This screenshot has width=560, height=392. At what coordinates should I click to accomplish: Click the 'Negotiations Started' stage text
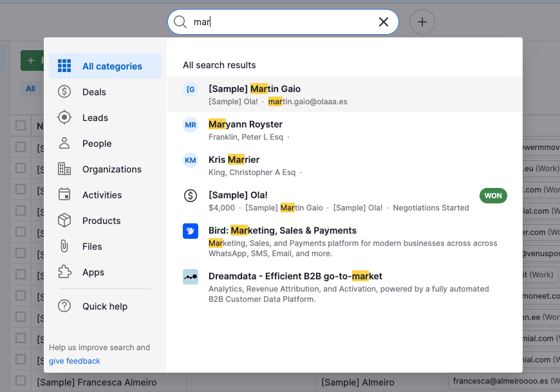pos(431,208)
